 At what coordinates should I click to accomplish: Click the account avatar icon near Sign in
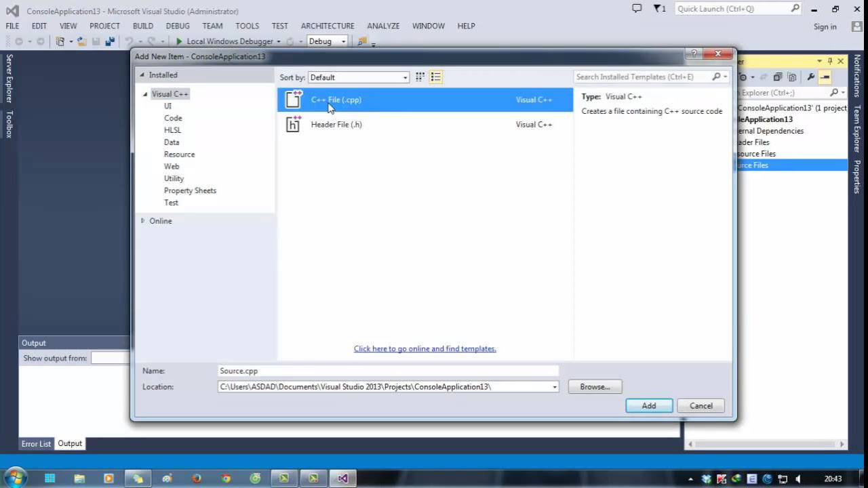(x=856, y=26)
